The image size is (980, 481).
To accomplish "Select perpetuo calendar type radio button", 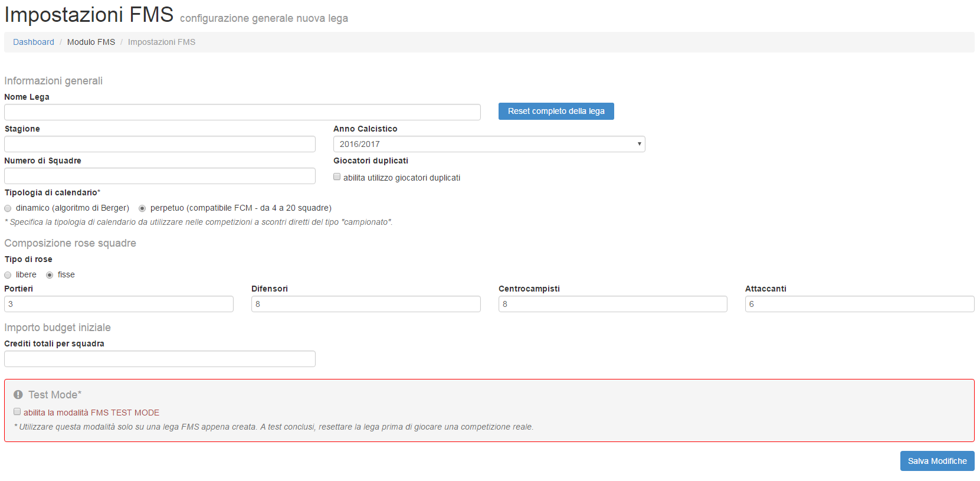I will [142, 208].
